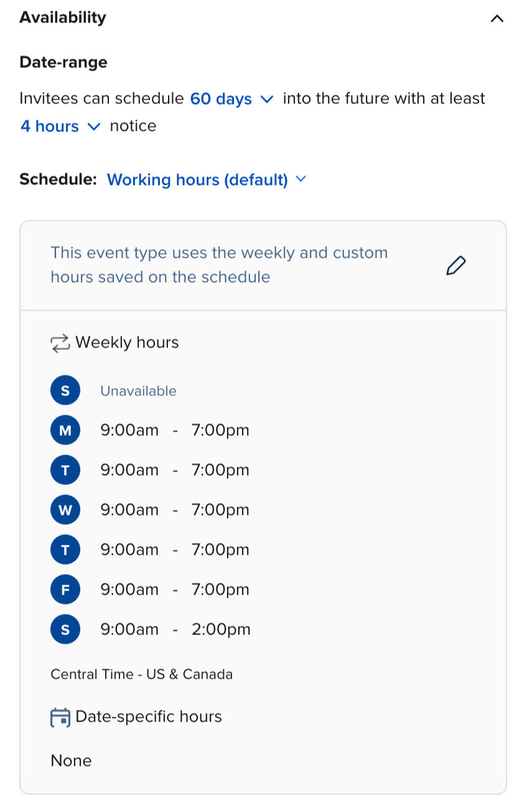
Task: Click the Date-specific hours label
Action: 148,717
